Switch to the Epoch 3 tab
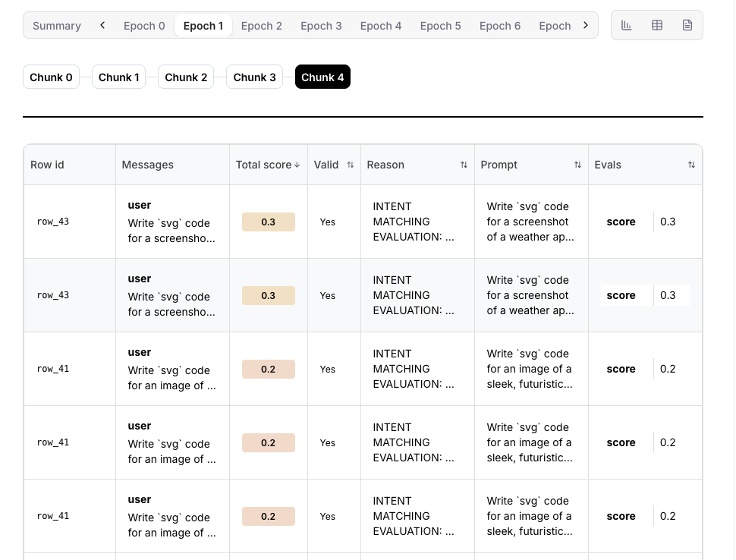The width and height of the screenshot is (736, 560). [x=321, y=25]
